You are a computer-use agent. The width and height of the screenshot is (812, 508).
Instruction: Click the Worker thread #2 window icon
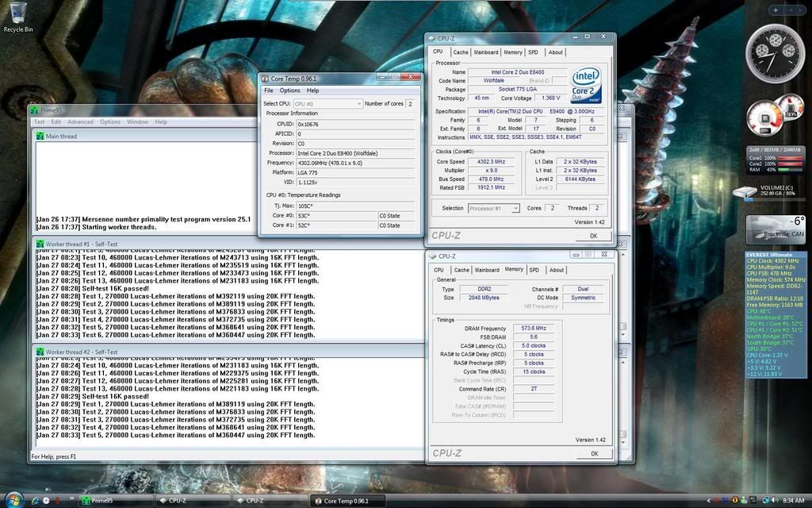point(40,352)
